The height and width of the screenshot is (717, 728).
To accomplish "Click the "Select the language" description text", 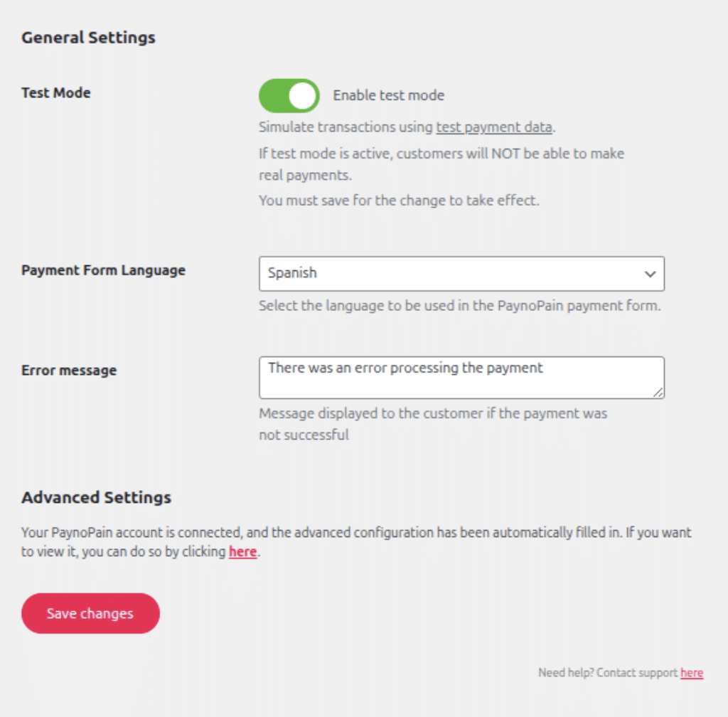I will (459, 307).
